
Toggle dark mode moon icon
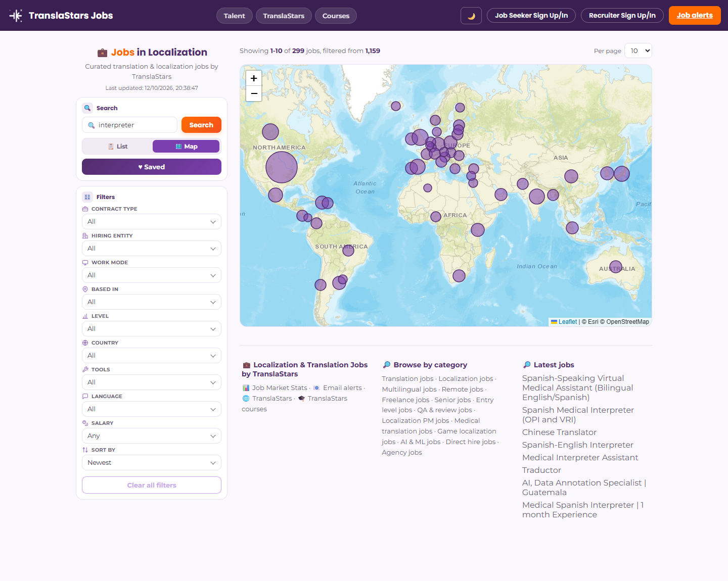(471, 16)
